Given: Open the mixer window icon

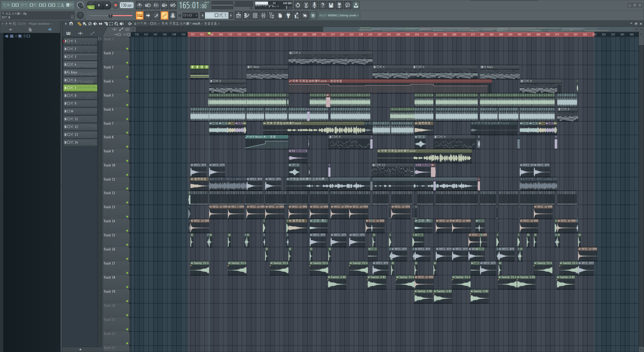Looking at the screenshot, I should click(263, 16).
